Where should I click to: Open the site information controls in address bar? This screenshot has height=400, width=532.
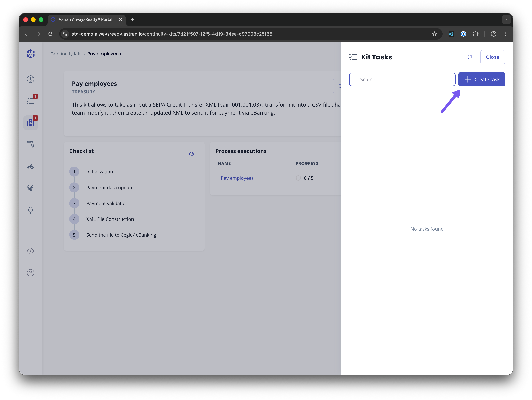click(64, 34)
